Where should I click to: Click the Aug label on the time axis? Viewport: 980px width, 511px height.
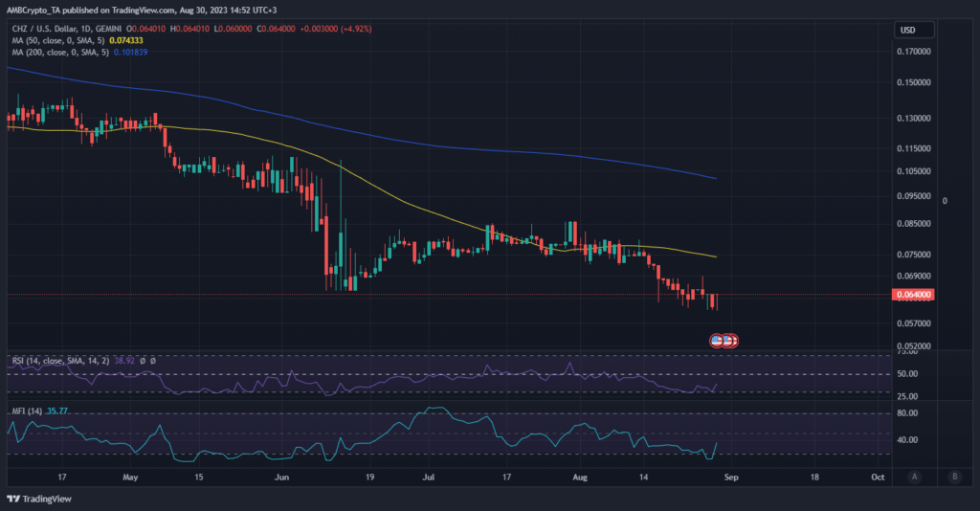580,476
